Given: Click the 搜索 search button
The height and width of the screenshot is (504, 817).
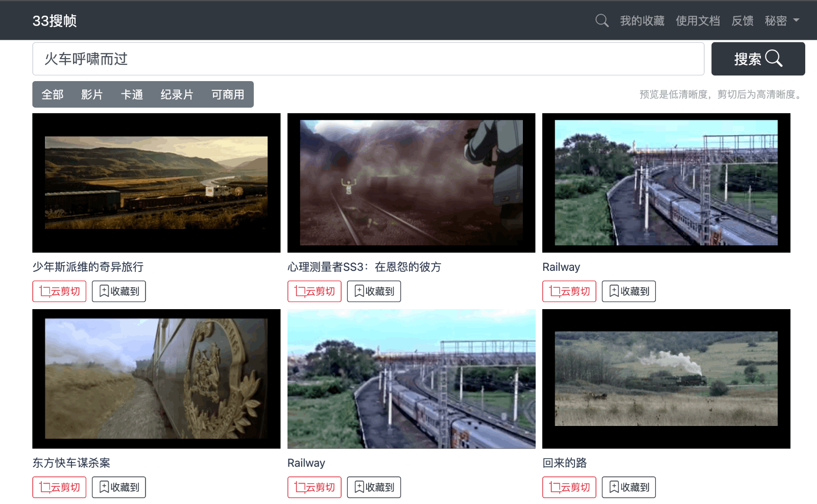Looking at the screenshot, I should coord(758,59).
